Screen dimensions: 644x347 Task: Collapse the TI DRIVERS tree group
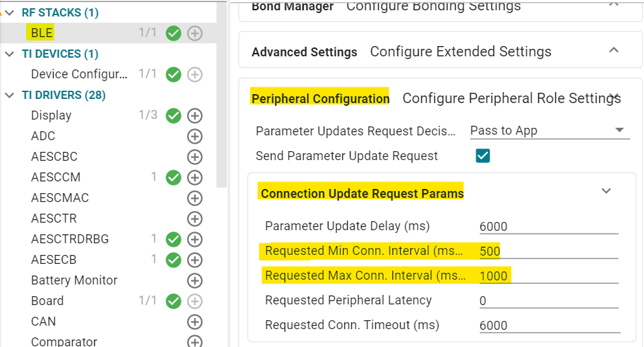click(9, 95)
